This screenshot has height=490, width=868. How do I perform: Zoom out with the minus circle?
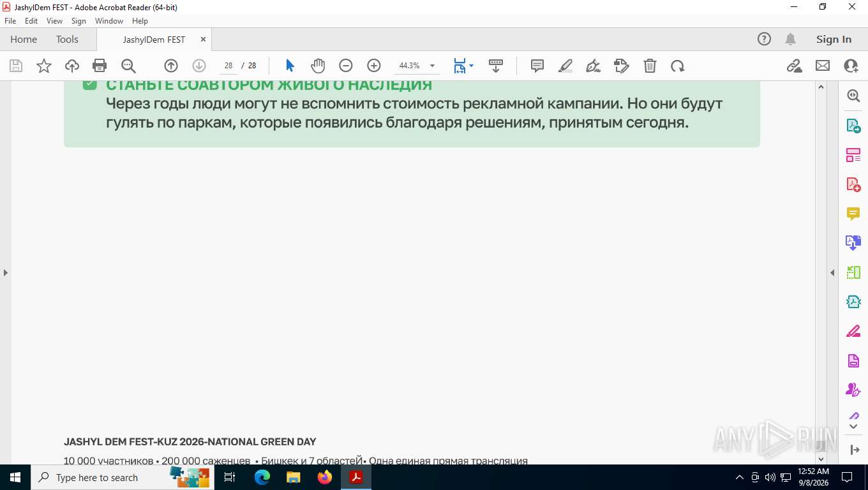click(345, 66)
